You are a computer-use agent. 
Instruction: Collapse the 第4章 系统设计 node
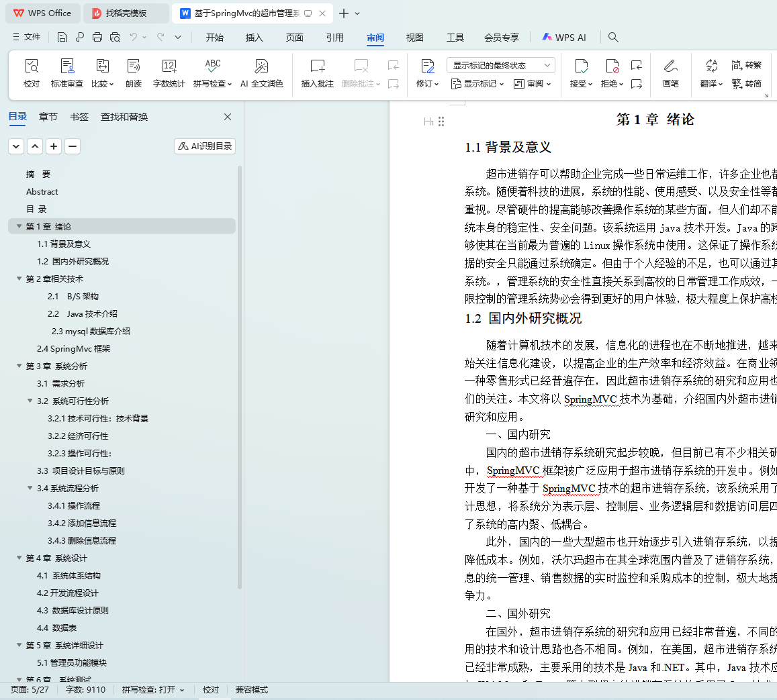click(19, 558)
